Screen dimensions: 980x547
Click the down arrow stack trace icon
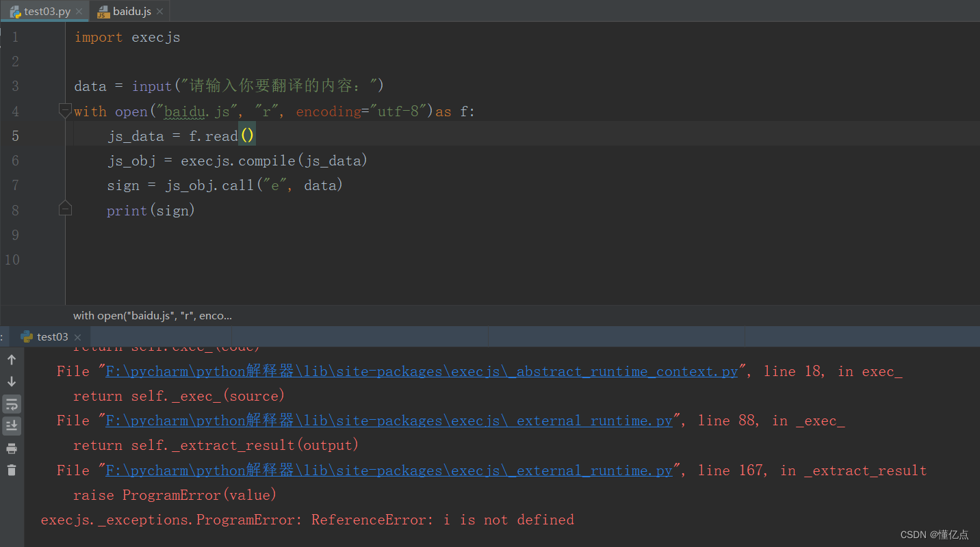[12, 382]
